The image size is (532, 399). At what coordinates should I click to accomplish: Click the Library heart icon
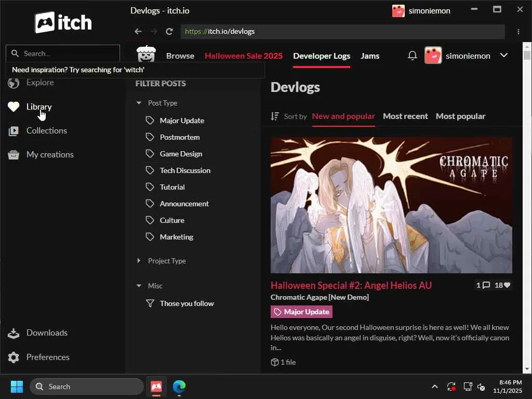tap(14, 107)
